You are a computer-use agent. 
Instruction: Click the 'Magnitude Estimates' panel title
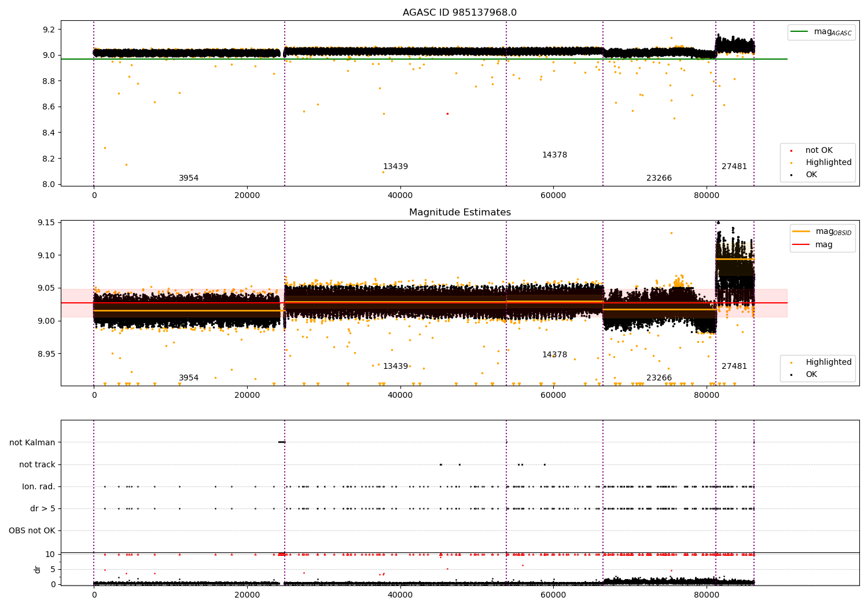[459, 213]
